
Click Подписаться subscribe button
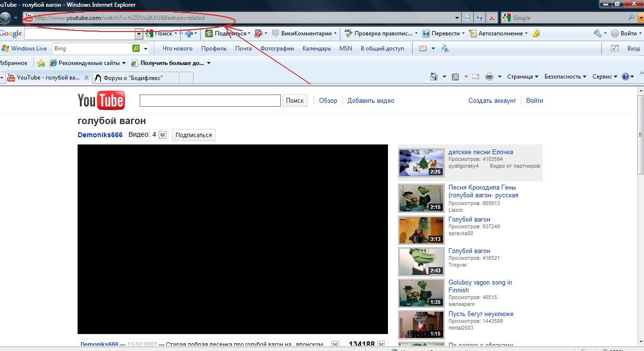pos(193,135)
